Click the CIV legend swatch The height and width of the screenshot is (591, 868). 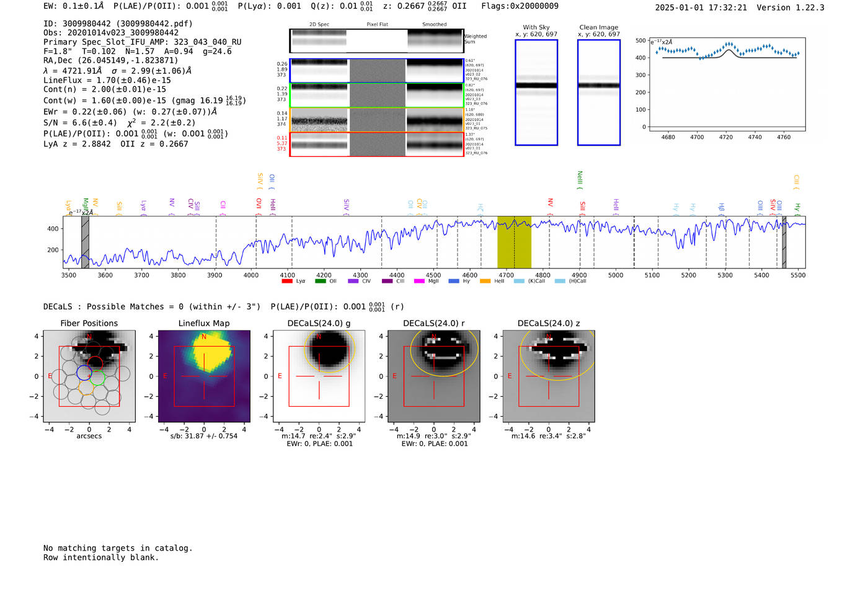click(x=353, y=281)
